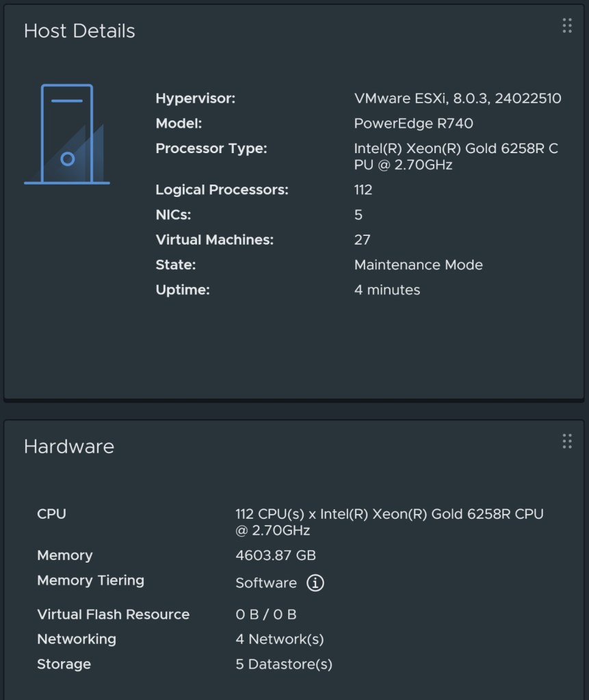Viewport: 589px width, 700px height.
Task: Open the 27 Virtual Machines value
Action: (361, 240)
